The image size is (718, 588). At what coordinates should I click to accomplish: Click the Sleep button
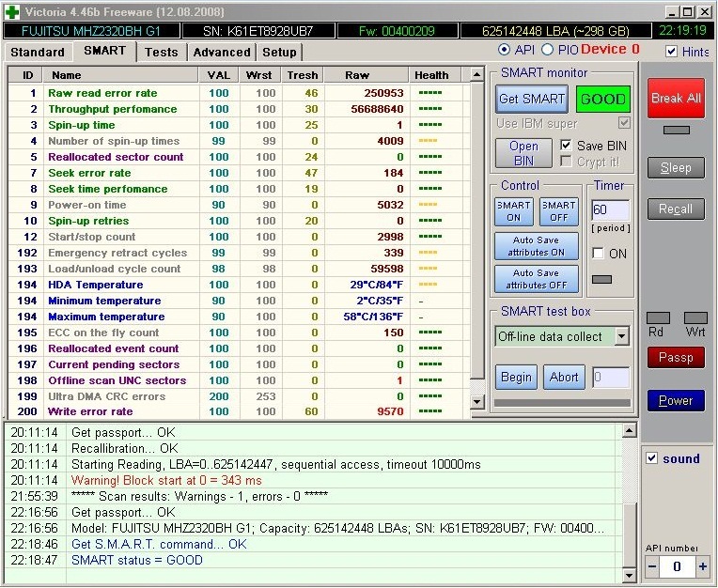pos(676,167)
